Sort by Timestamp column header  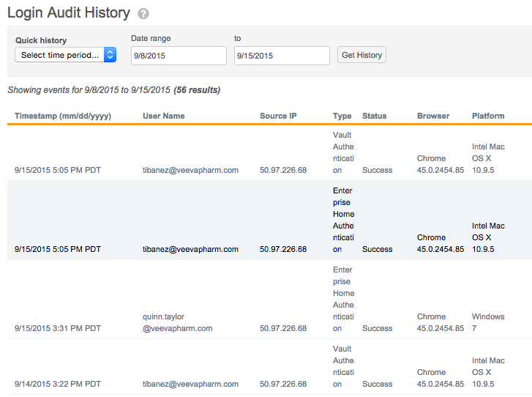63,116
